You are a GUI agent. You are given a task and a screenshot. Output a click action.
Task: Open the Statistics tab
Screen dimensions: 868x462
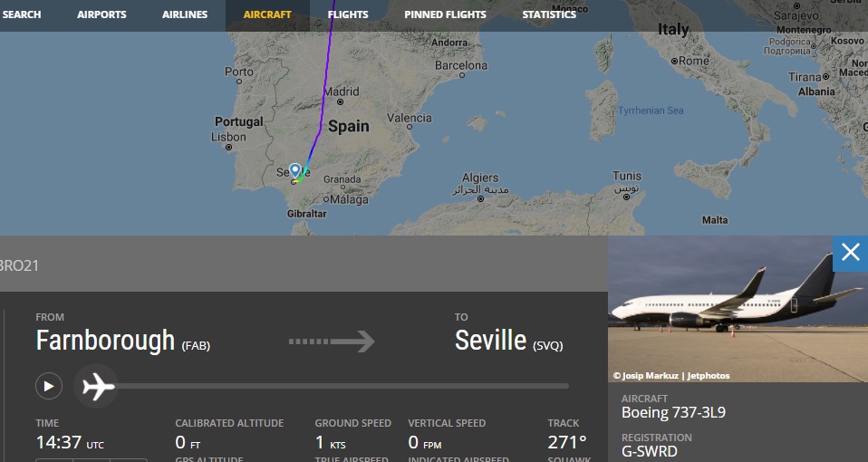pos(549,14)
